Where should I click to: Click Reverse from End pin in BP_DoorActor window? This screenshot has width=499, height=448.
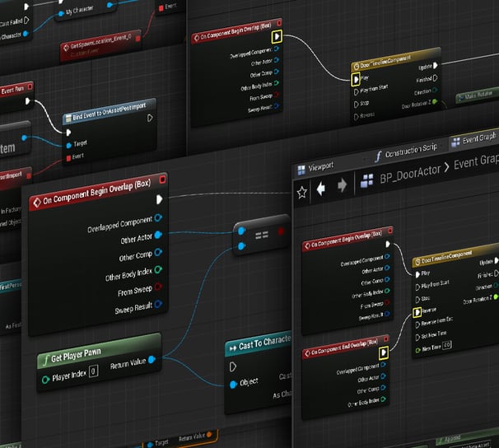[417, 324]
